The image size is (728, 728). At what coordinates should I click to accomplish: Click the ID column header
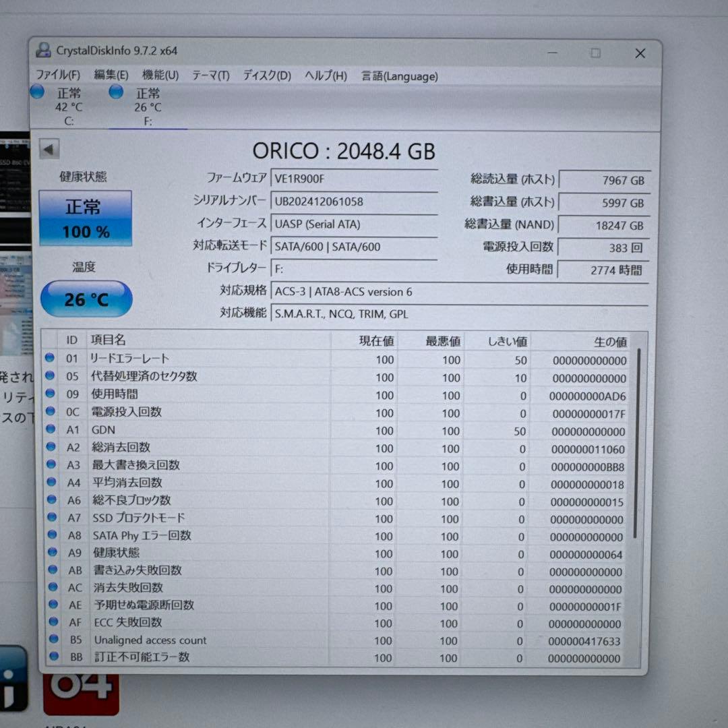(71, 340)
